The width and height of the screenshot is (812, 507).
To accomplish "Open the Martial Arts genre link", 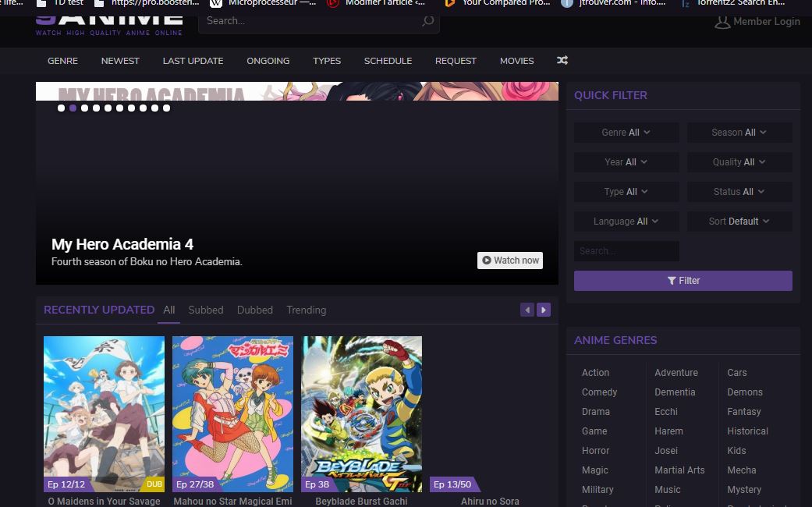I will [x=679, y=470].
